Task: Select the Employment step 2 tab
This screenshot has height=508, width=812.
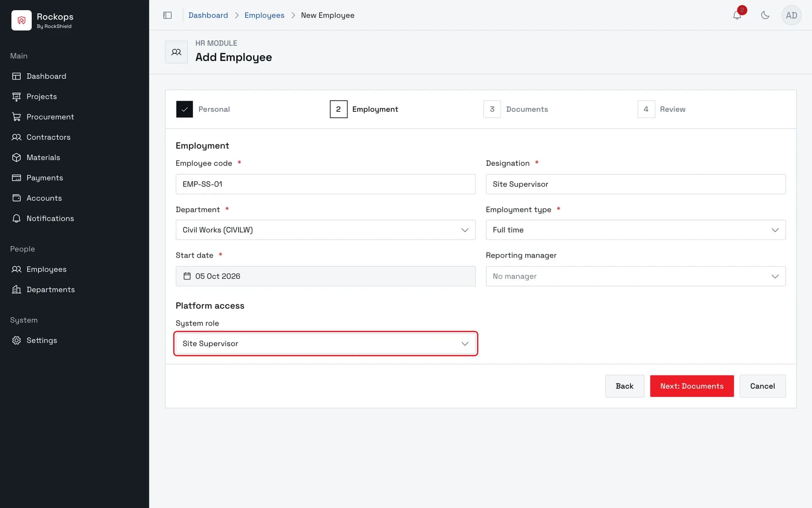Action: [364, 109]
